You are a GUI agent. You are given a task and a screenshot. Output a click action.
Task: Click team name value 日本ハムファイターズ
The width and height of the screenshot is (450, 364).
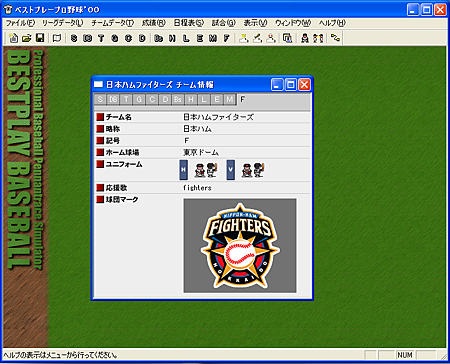218,117
